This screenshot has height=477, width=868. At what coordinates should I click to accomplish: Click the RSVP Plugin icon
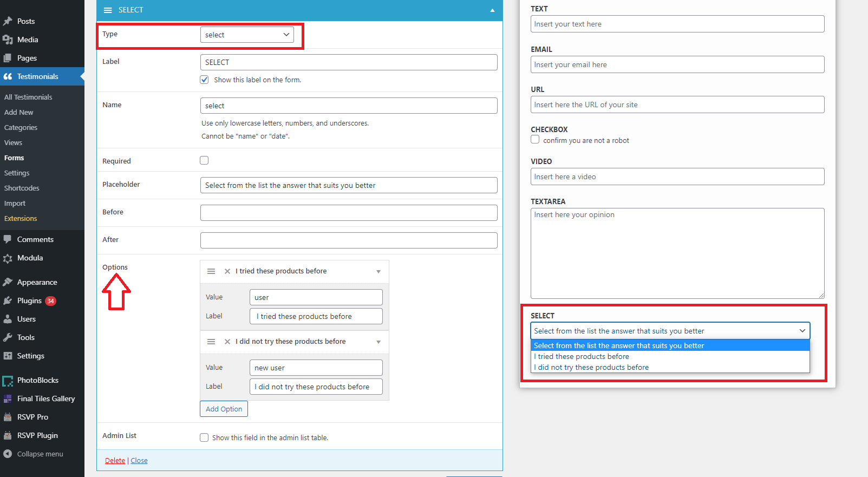pos(8,435)
